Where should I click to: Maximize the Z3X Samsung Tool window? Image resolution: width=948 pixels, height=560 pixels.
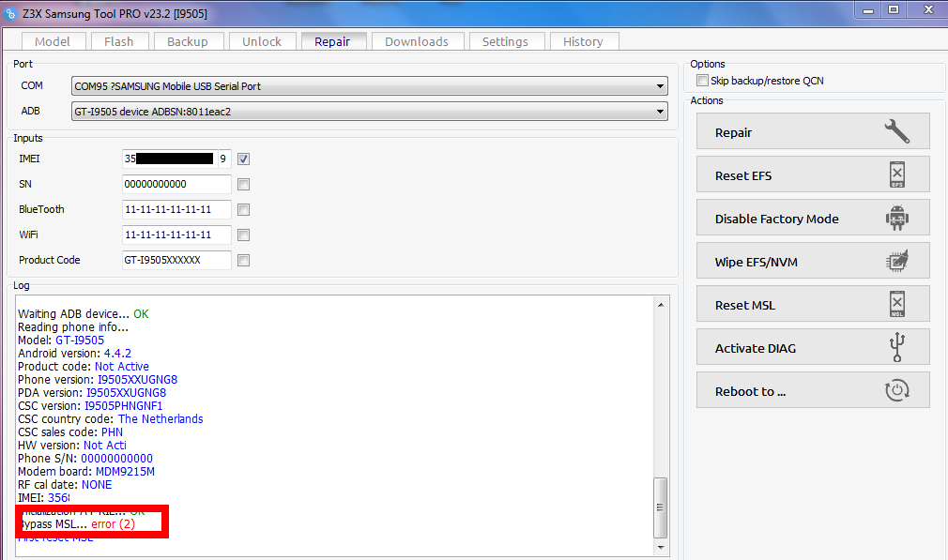click(894, 9)
